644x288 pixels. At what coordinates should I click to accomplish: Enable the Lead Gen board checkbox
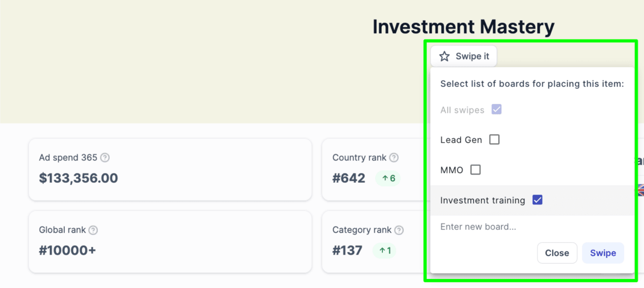pyautogui.click(x=494, y=140)
